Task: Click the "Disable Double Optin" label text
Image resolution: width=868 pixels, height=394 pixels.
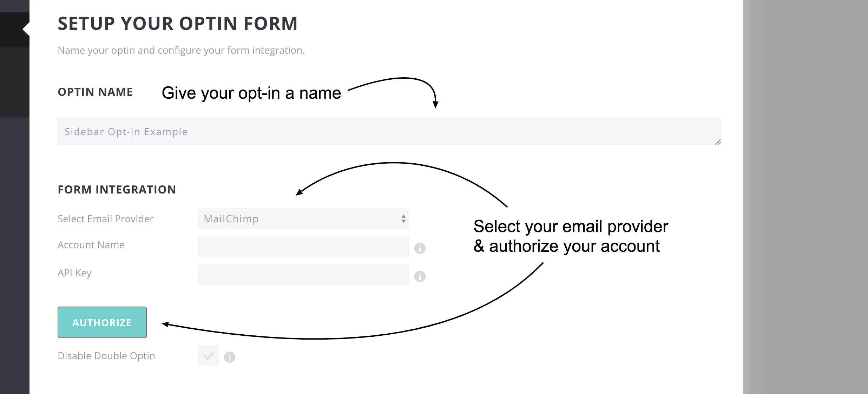Action: (106, 356)
